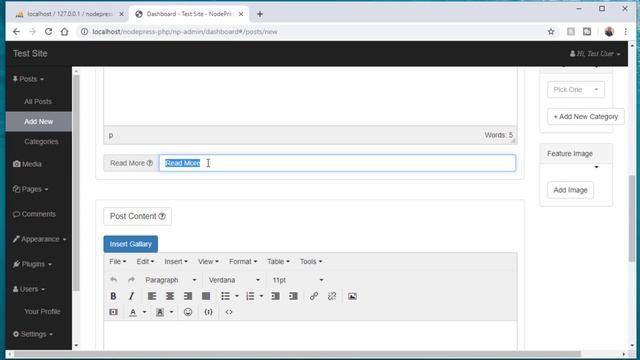Open the editor Insert menu
The width and height of the screenshot is (640, 360).
(x=176, y=261)
